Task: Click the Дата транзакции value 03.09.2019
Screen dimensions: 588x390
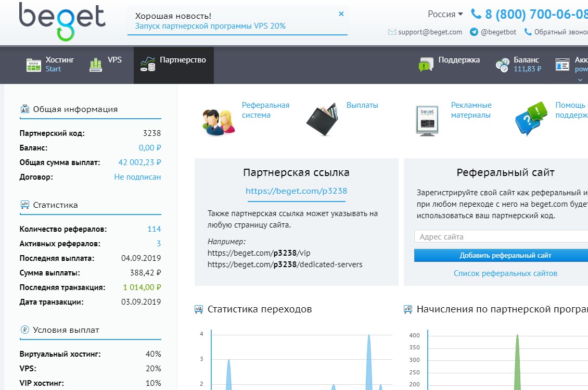Action: 141,302
